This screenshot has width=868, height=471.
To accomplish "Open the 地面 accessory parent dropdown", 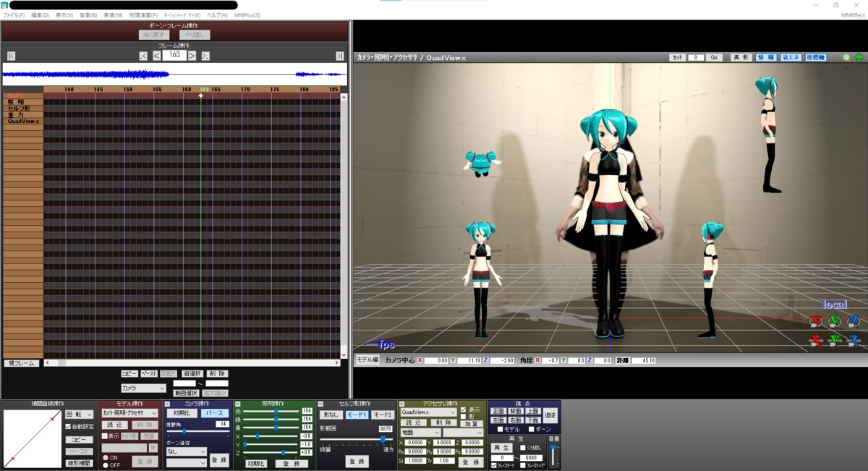I will pos(420,432).
